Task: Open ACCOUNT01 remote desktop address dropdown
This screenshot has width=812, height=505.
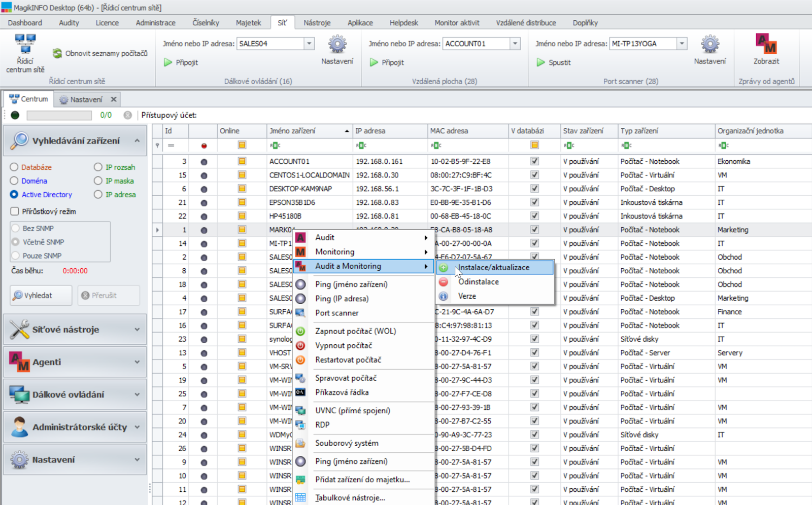Action: tap(515, 44)
